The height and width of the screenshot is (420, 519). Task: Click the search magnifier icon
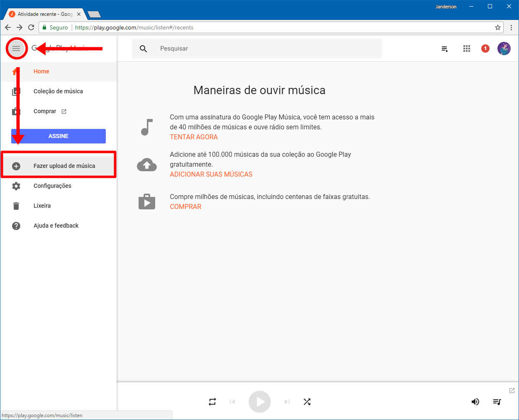pos(143,49)
